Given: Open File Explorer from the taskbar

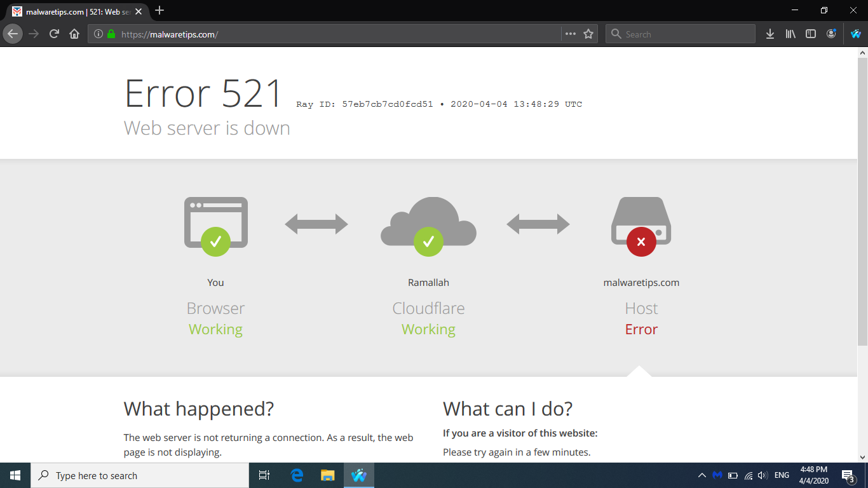Looking at the screenshot, I should pos(327,475).
